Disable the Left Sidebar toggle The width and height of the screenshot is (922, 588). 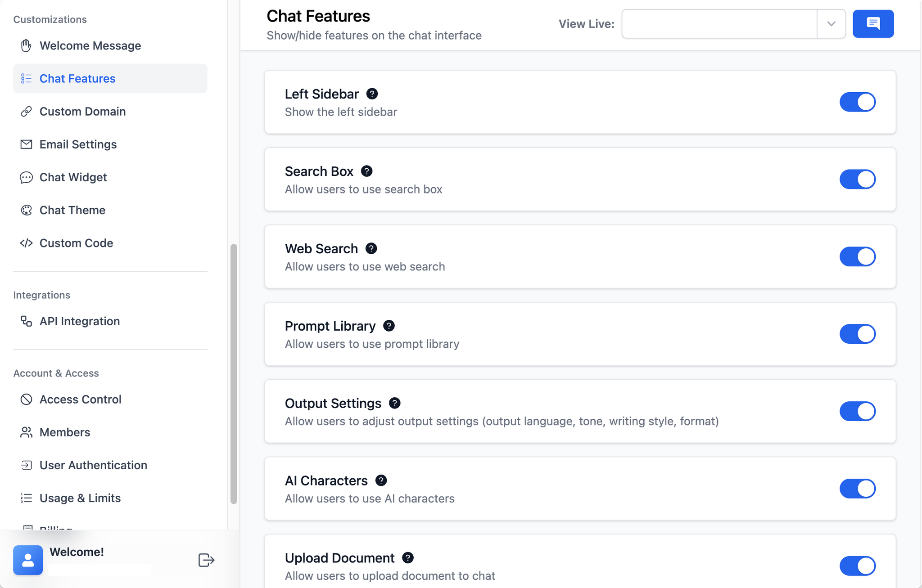[857, 102]
